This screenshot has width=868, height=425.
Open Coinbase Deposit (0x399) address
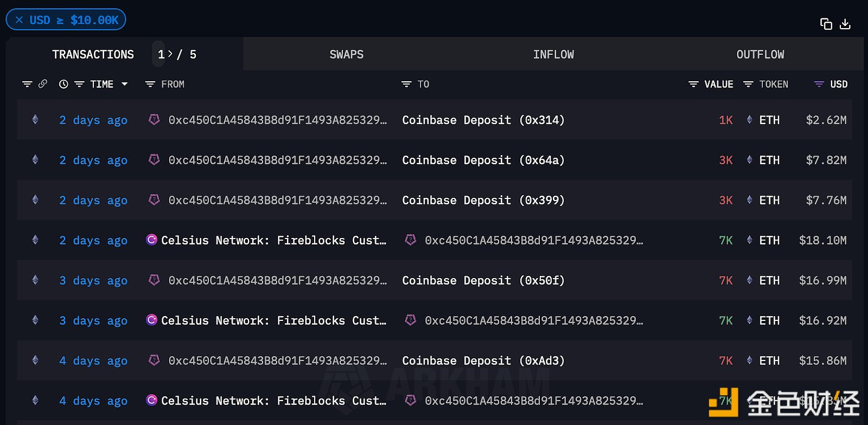tap(483, 200)
